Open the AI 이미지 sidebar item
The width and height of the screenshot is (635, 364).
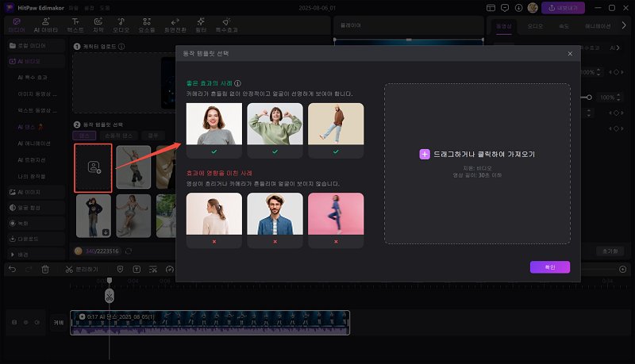tap(36, 192)
